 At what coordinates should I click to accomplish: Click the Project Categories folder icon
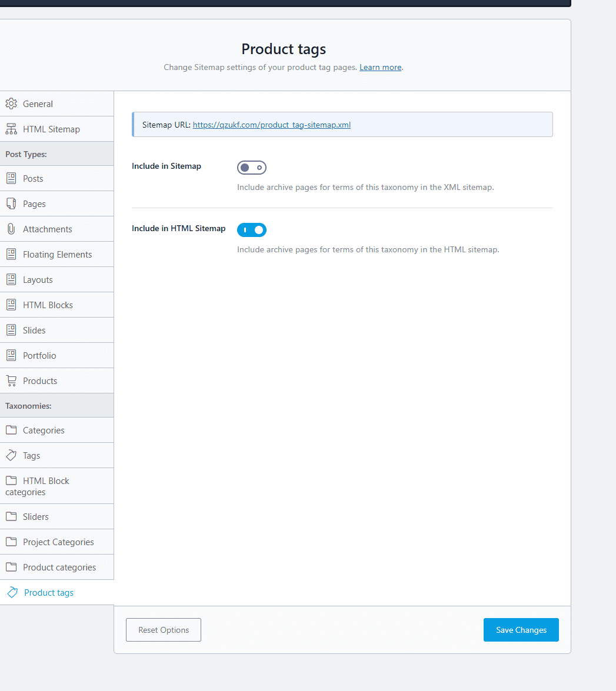[x=11, y=542]
